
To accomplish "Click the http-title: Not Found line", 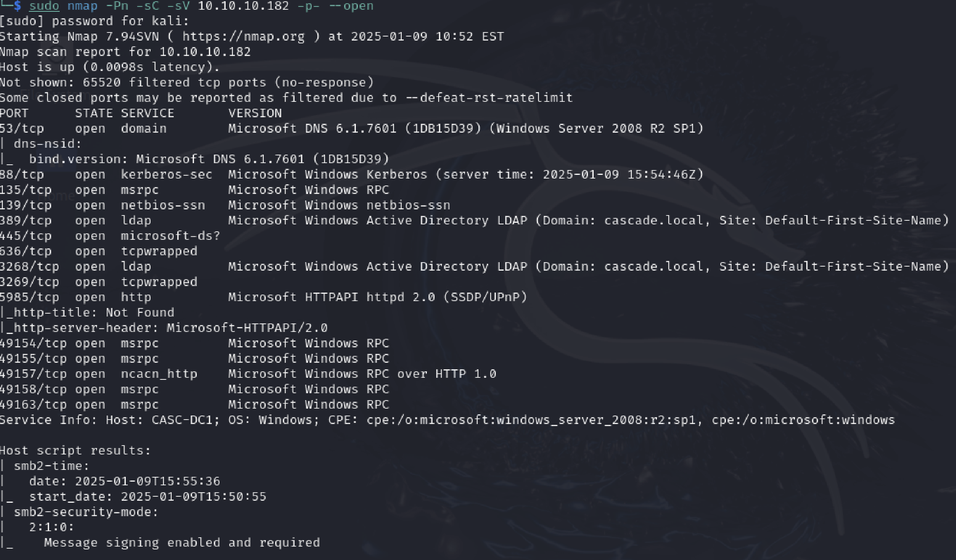I will (x=87, y=313).
